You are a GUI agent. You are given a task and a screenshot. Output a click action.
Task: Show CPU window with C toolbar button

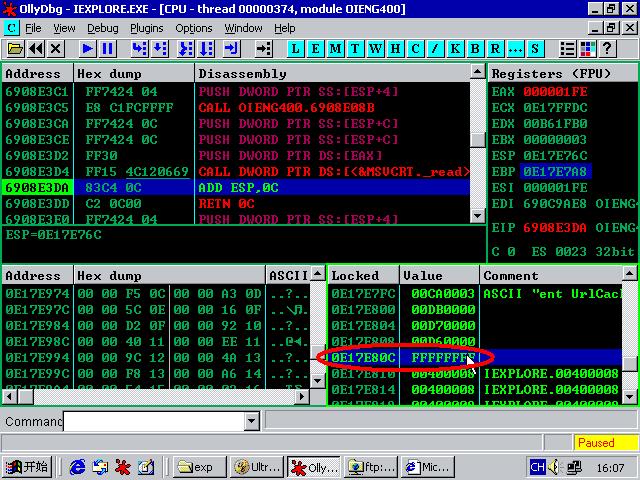(x=415, y=49)
